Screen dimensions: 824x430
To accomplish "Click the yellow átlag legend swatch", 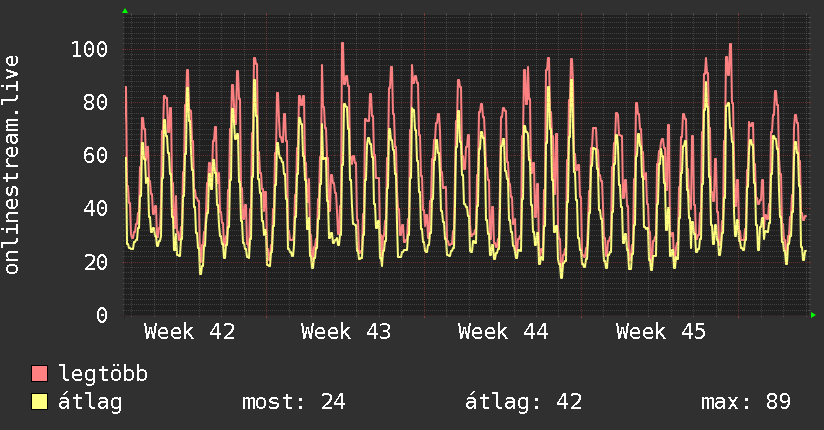I will click(x=39, y=402).
